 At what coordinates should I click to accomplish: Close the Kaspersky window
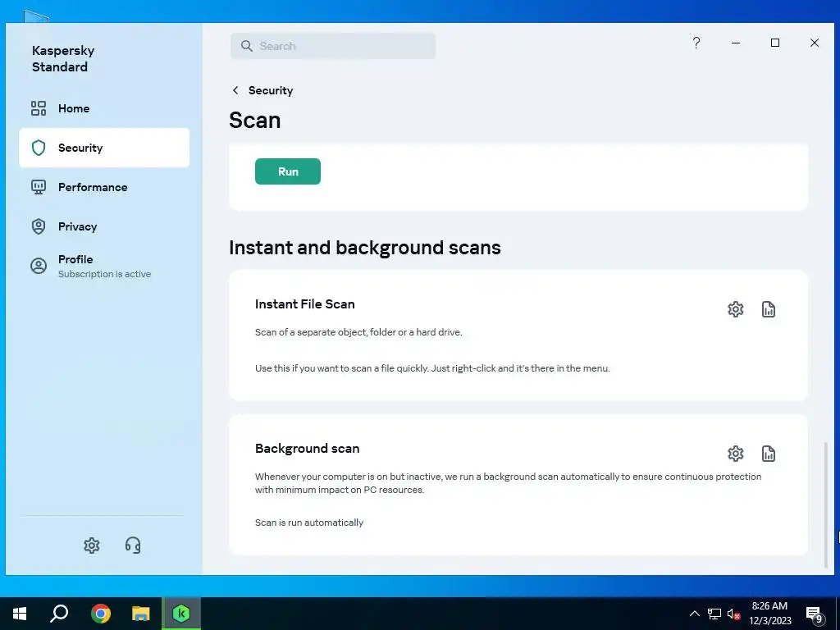pyautogui.click(x=815, y=43)
